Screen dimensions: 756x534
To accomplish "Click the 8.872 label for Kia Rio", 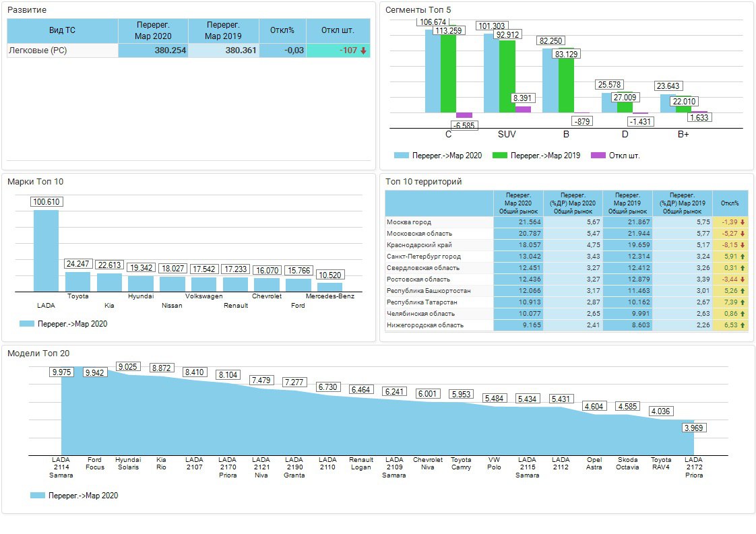I will point(161,368).
